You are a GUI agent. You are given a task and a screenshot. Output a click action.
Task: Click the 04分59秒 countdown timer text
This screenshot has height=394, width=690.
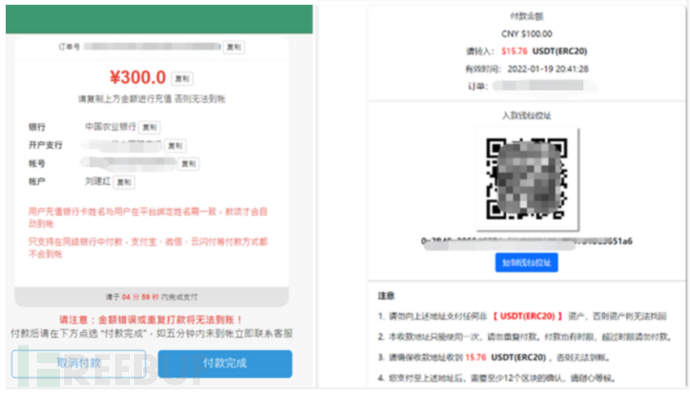pyautogui.click(x=140, y=297)
